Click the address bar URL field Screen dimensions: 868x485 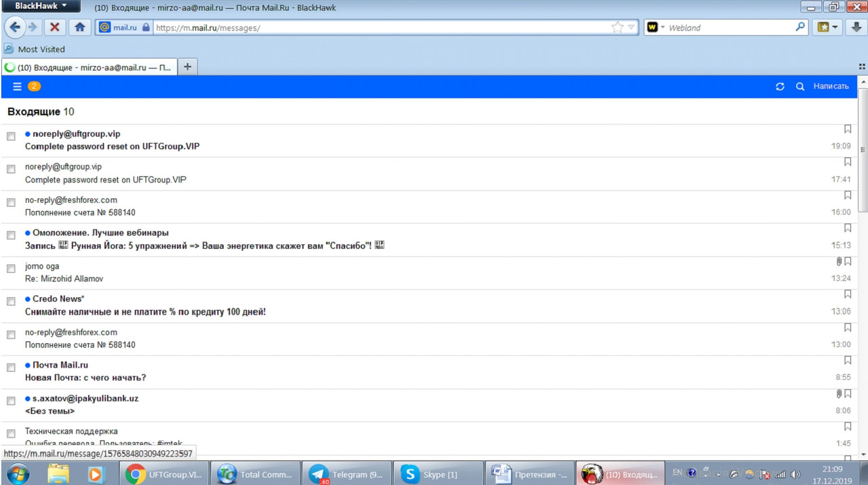coord(381,28)
